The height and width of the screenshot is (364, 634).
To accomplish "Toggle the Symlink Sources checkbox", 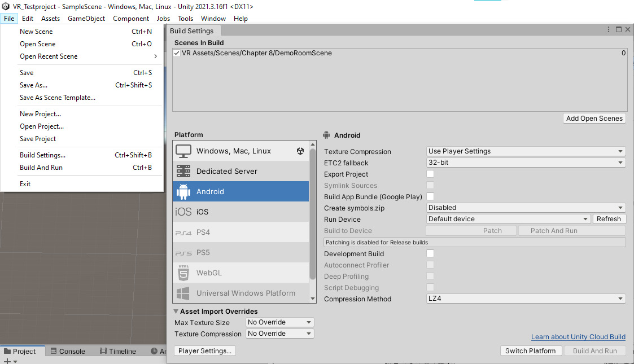I will (430, 186).
